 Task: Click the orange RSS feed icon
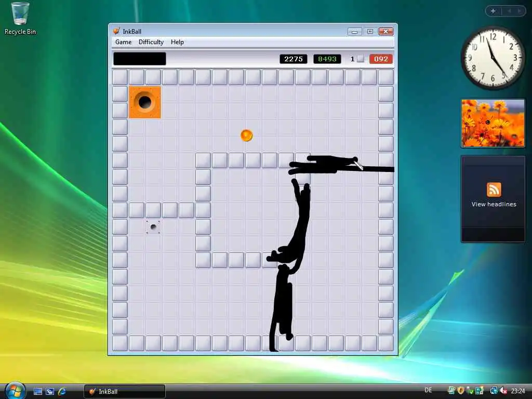click(494, 189)
